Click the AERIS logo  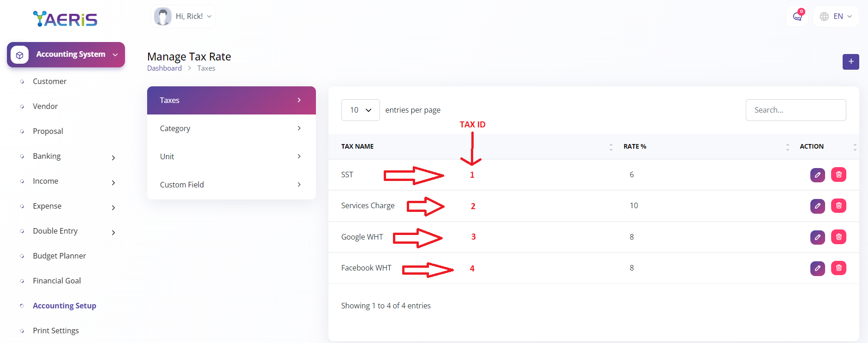click(65, 19)
